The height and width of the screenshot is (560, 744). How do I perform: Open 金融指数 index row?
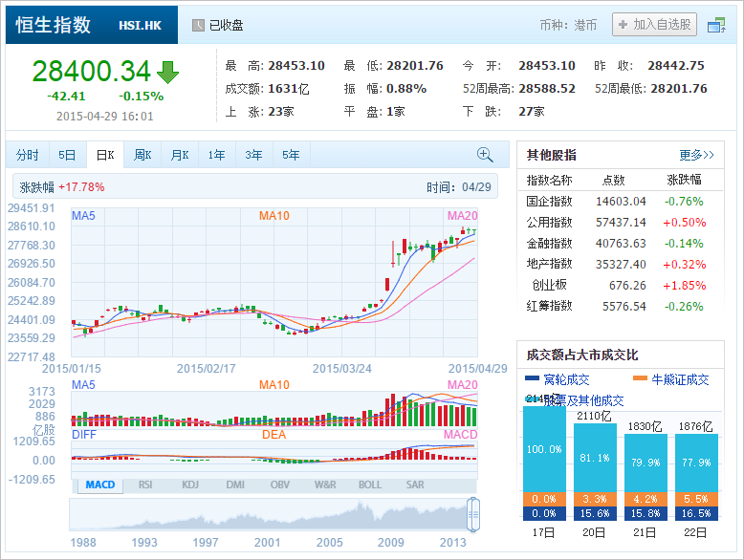620,244
